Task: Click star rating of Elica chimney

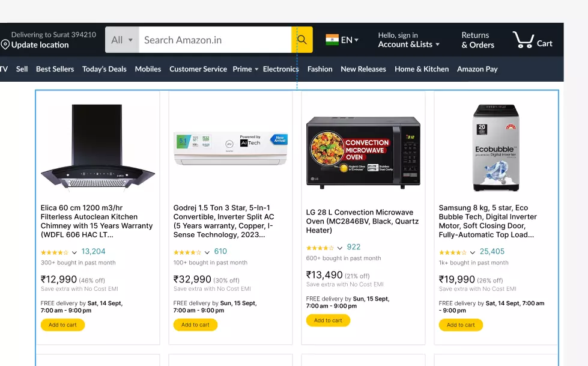Action: [54, 252]
